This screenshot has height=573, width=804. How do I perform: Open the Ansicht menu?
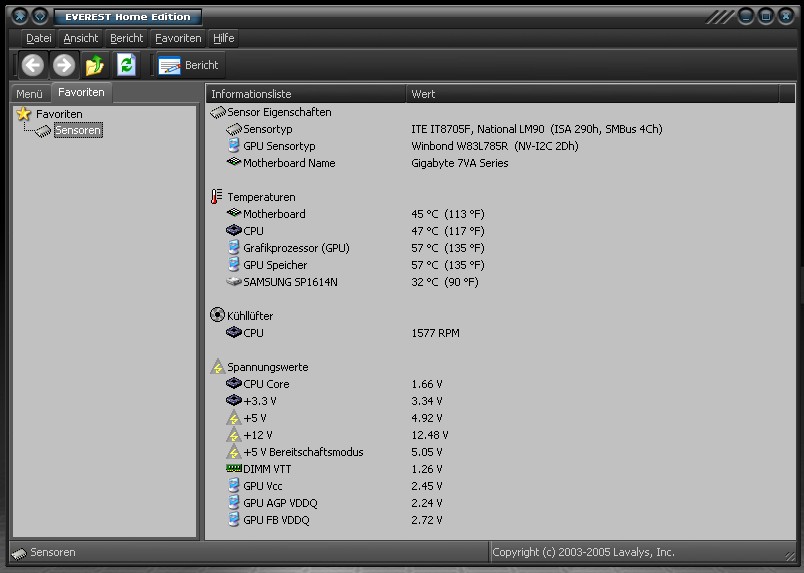click(x=81, y=38)
